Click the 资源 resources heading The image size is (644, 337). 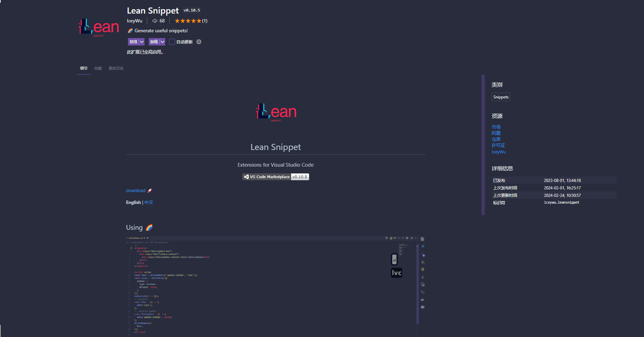click(x=497, y=116)
